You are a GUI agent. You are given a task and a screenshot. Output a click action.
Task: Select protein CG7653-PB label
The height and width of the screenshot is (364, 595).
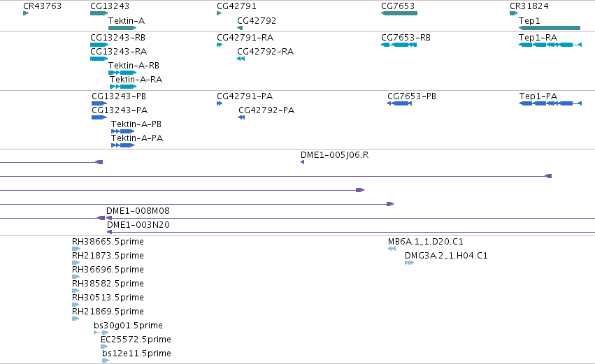[x=412, y=96]
